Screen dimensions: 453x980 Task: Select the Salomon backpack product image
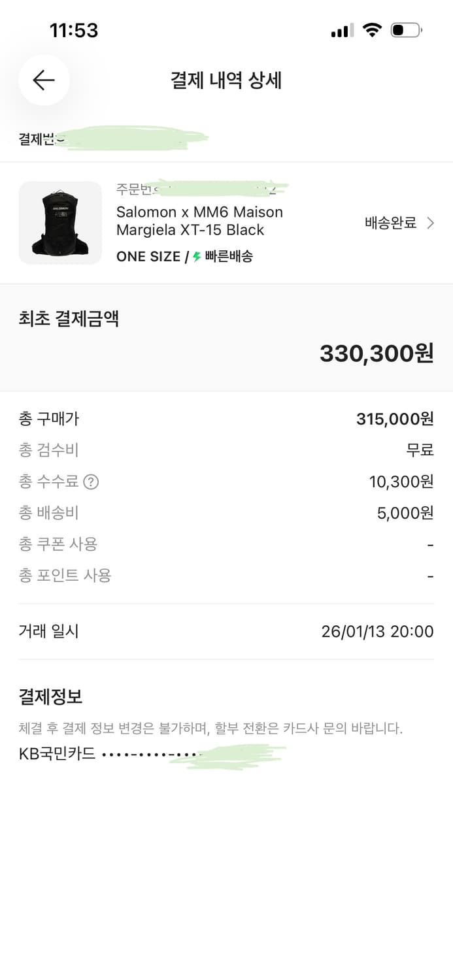tap(60, 223)
